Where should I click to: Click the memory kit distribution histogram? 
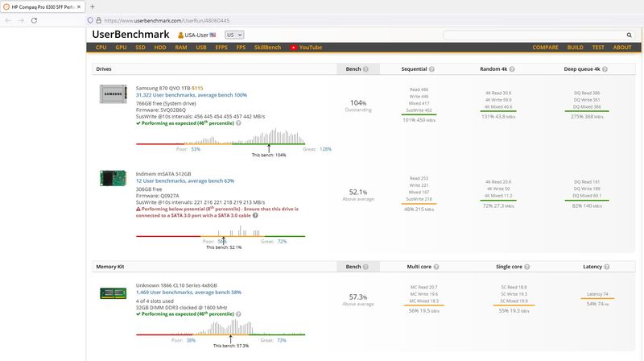pos(221,327)
